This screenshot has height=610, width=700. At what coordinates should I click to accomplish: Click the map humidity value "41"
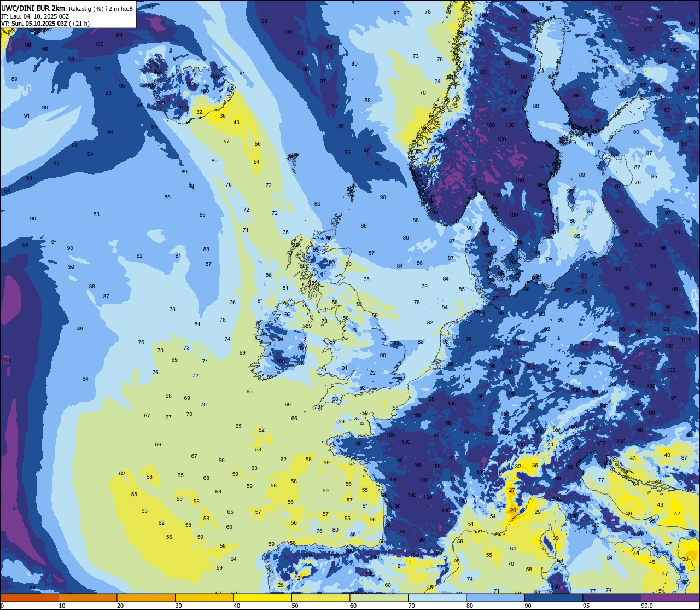coord(551,444)
